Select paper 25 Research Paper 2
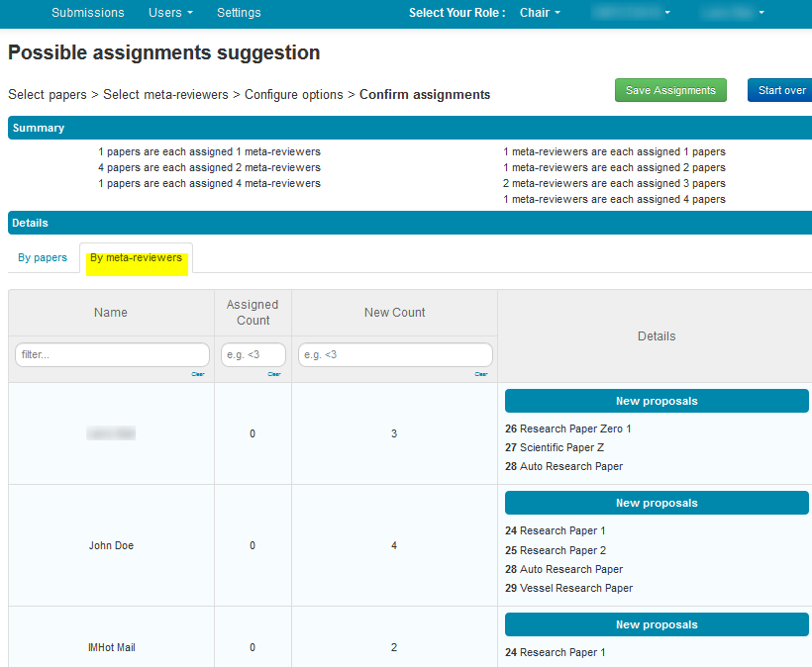Viewport: 812px width, 667px height. pyautogui.click(x=556, y=550)
